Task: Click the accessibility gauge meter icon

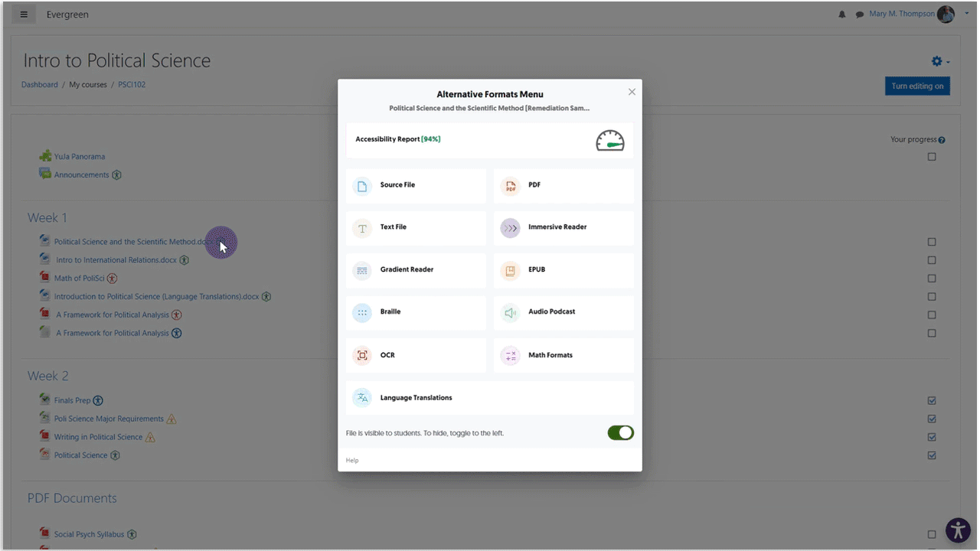Action: coord(610,141)
